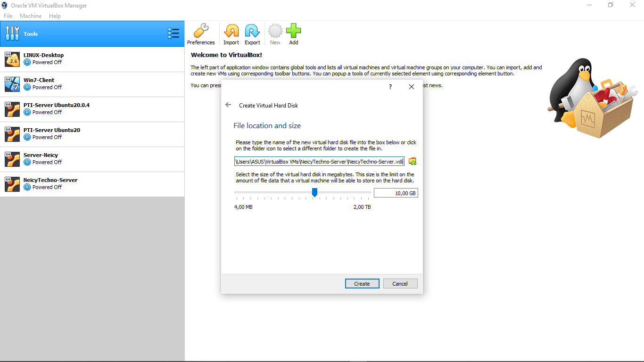Click the 10,00 GB size field
Screen dimensions: 644x362
click(396, 193)
